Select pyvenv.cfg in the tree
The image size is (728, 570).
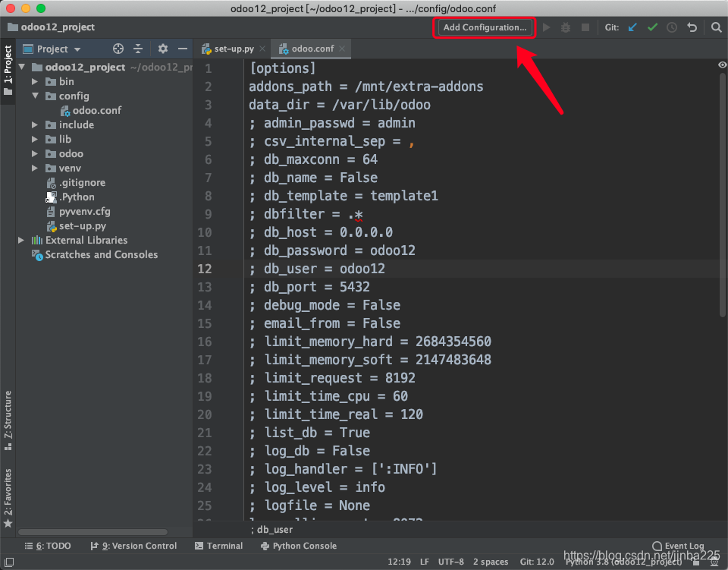click(x=78, y=211)
